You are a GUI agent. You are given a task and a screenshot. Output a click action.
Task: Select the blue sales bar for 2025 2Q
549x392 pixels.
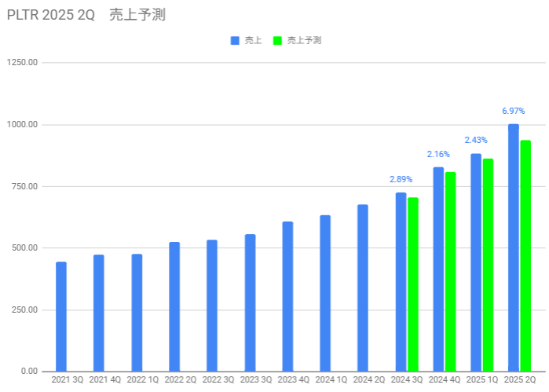click(514, 247)
